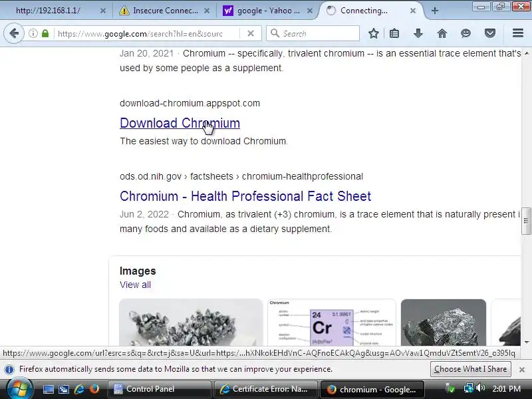532x399 pixels.
Task: Dismiss the Firefox data notification bar
Action: coord(522,370)
